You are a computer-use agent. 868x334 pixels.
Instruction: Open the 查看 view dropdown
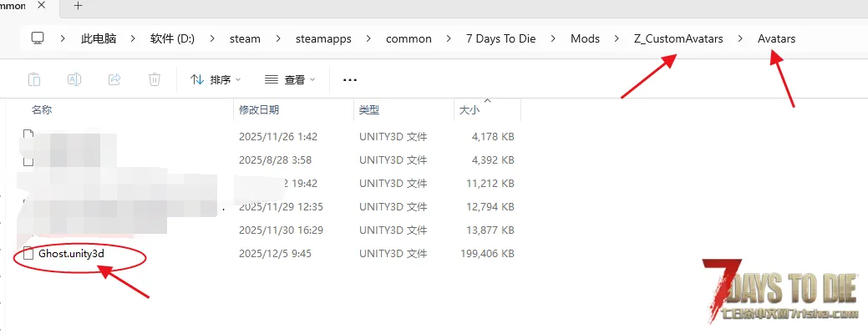coord(290,79)
